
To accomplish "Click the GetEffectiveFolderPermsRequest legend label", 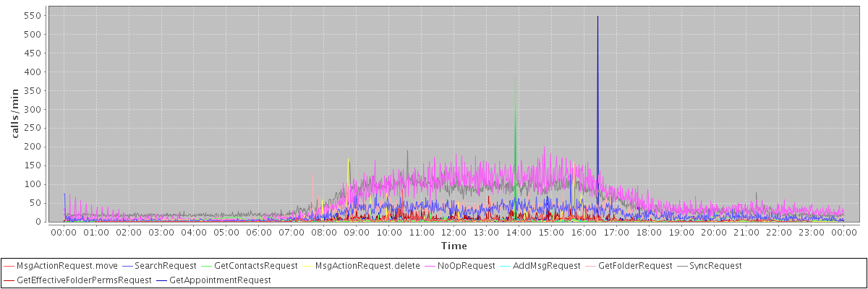I will pos(84,280).
